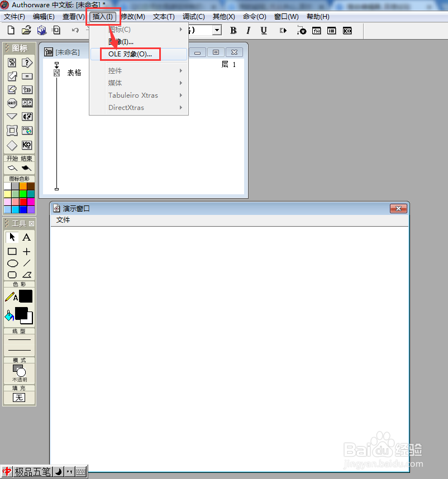
Task: Pick the Framework icon in the palette
Action: pyautogui.click(x=12, y=131)
